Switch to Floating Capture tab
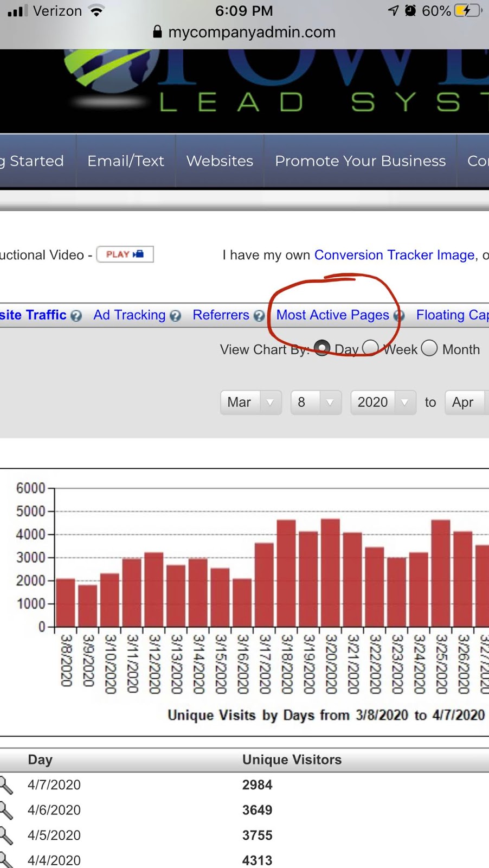The height and width of the screenshot is (868, 489). tap(453, 315)
